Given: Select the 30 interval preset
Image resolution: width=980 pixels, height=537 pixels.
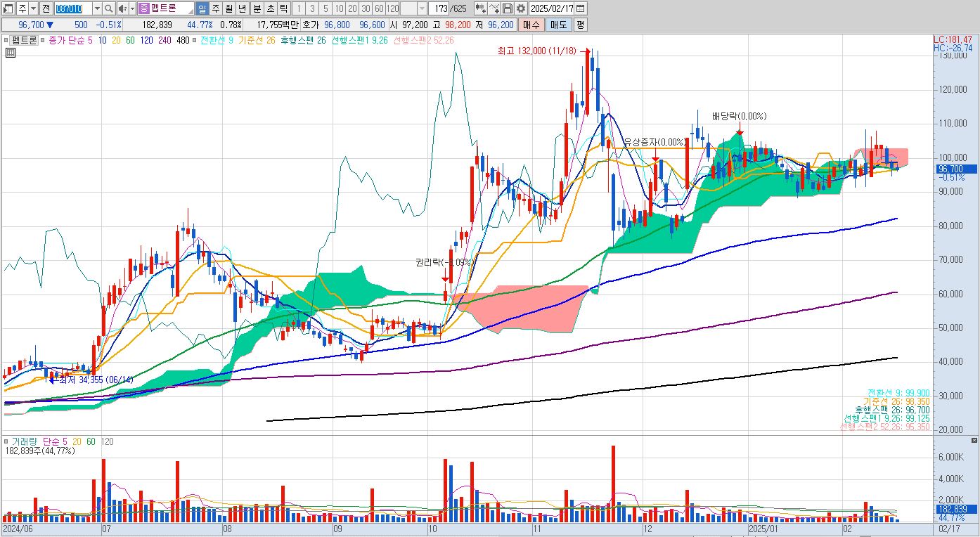Looking at the screenshot, I should tap(366, 8).
